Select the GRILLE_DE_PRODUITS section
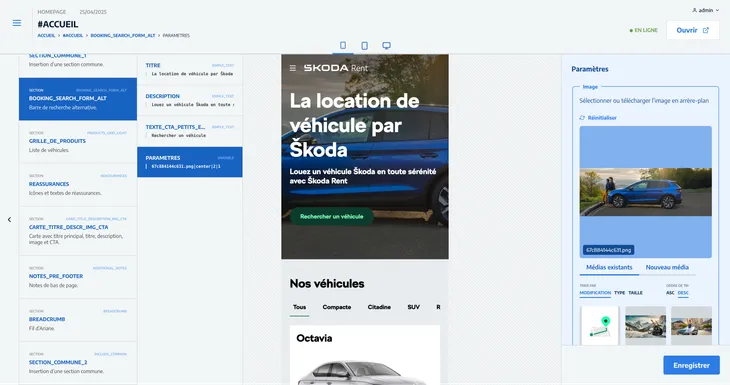 [x=78, y=142]
